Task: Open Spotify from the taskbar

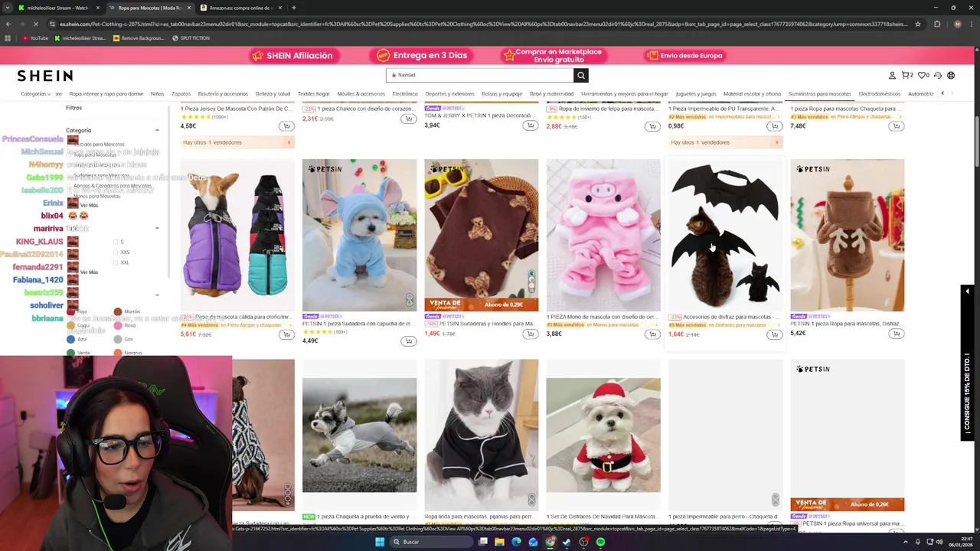Action: [600, 542]
